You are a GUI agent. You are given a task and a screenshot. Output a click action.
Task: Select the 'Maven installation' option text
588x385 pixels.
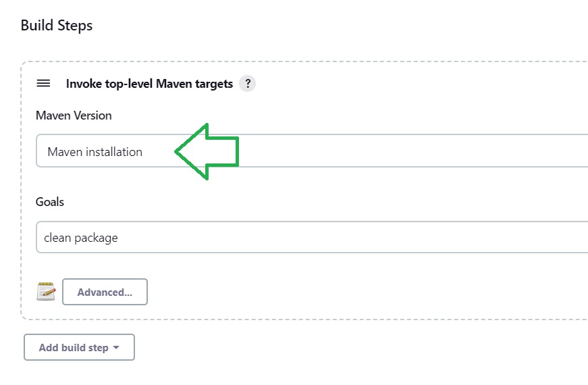pyautogui.click(x=95, y=151)
